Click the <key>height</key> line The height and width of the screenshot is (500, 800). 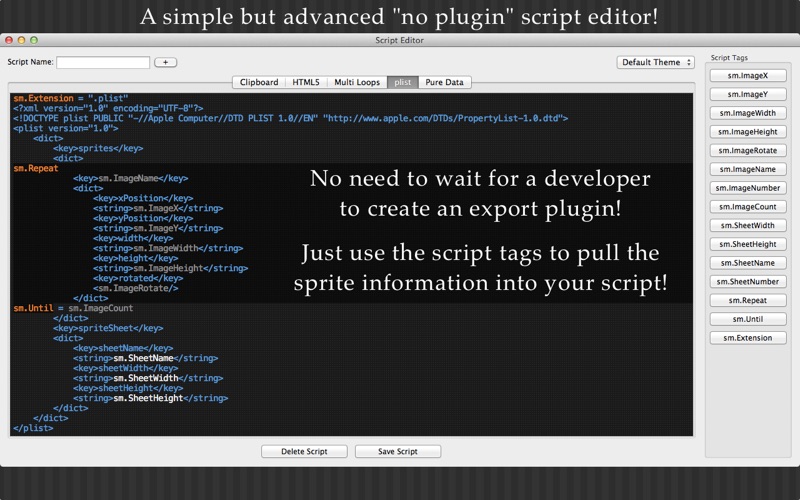(x=135, y=258)
